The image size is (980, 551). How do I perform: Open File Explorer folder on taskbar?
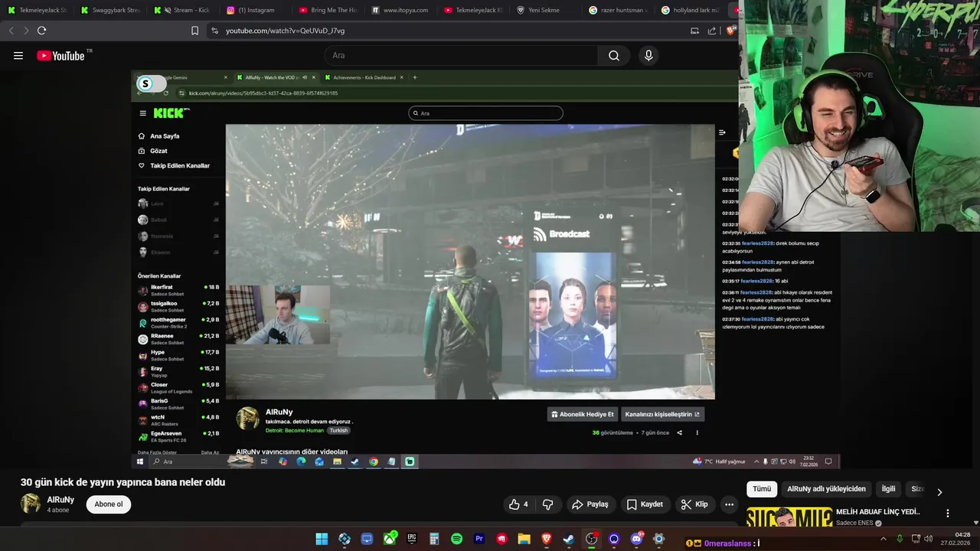tap(524, 539)
